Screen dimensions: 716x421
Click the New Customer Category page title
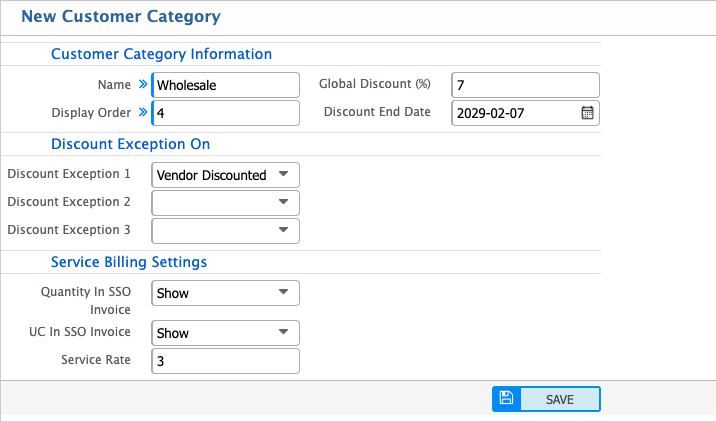121,17
